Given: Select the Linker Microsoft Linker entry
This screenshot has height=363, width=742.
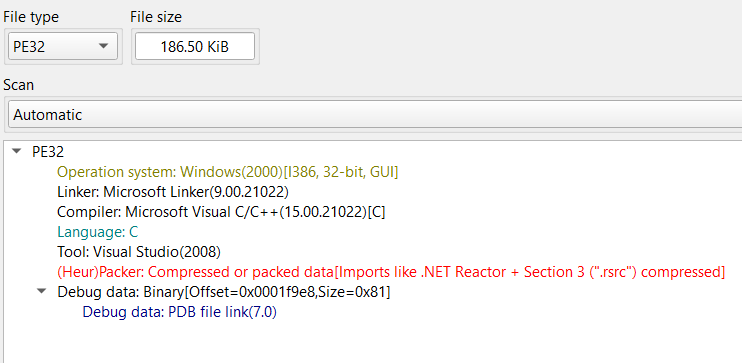Looking at the screenshot, I should point(173,192).
